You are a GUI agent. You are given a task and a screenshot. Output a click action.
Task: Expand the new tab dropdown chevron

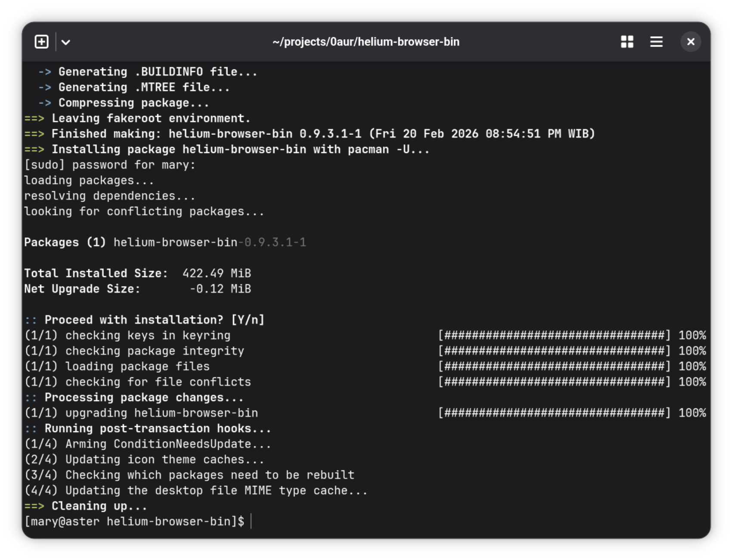66,42
